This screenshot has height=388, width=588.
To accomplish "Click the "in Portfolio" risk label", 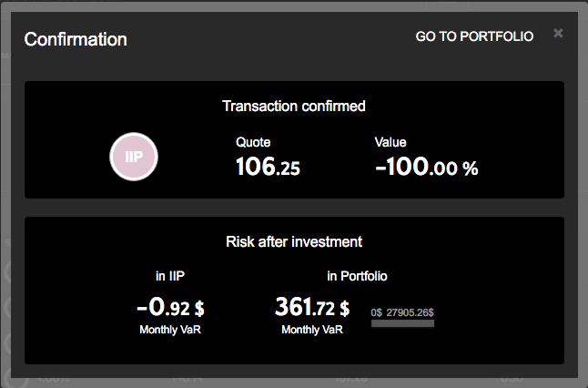I will [358, 275].
